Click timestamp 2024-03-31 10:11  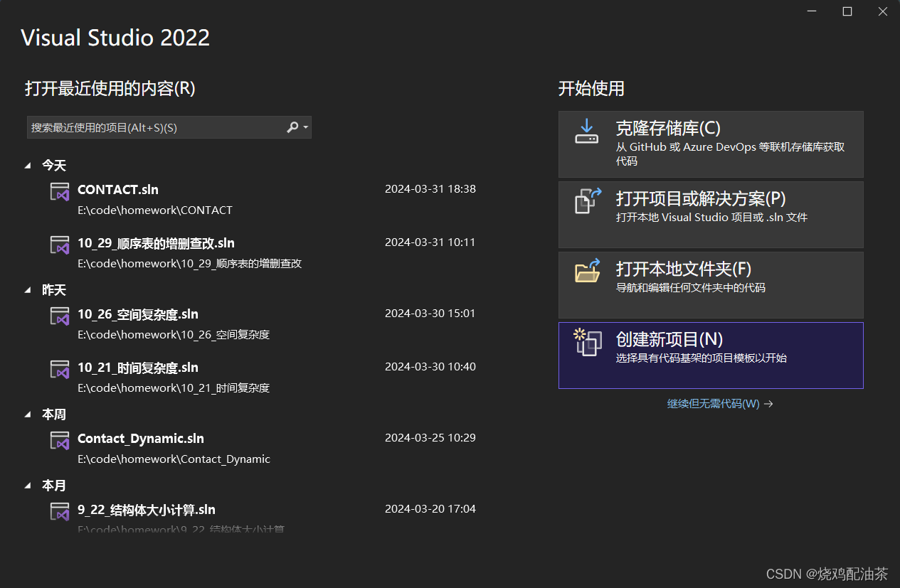[430, 242]
